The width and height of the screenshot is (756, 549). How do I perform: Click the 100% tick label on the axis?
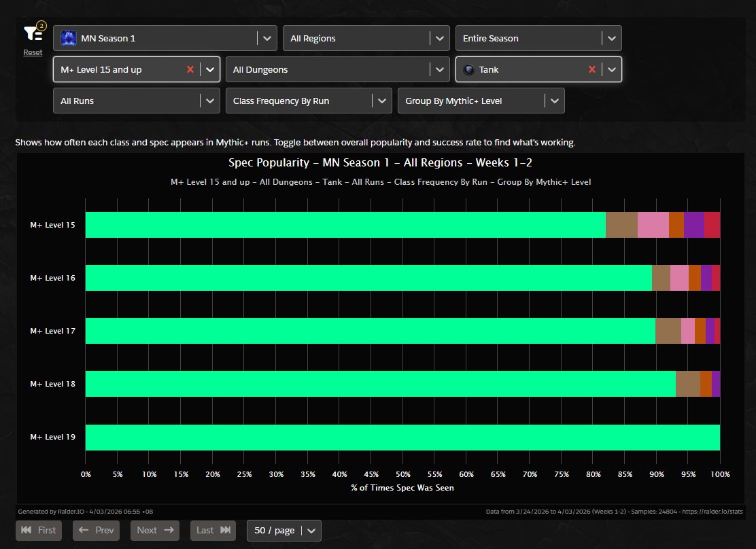coord(721,474)
